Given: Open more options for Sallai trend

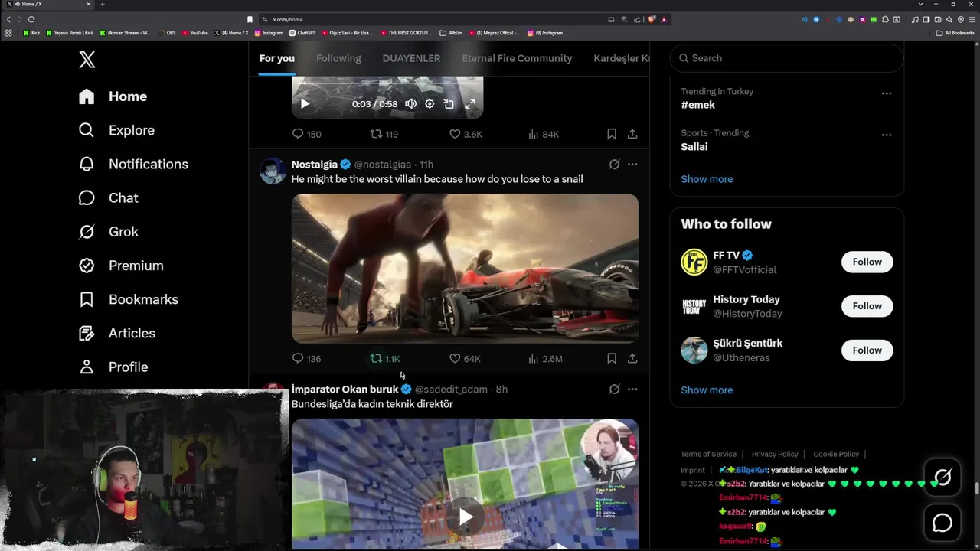Looking at the screenshot, I should click(887, 135).
